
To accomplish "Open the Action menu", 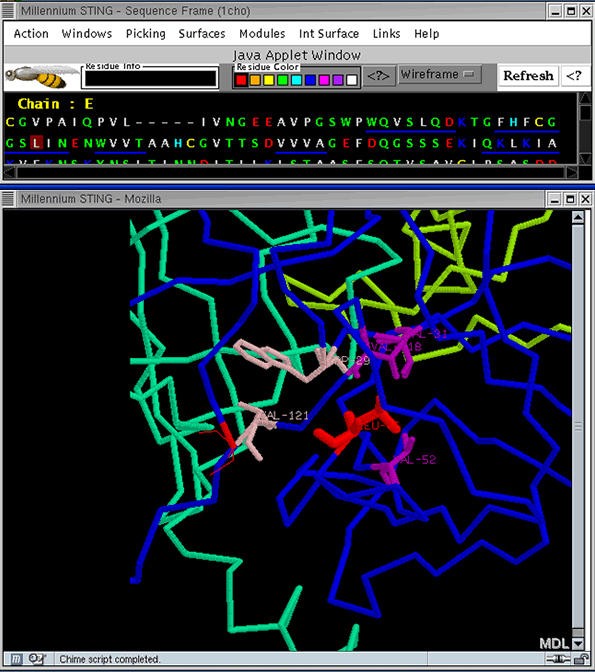I will (x=31, y=33).
